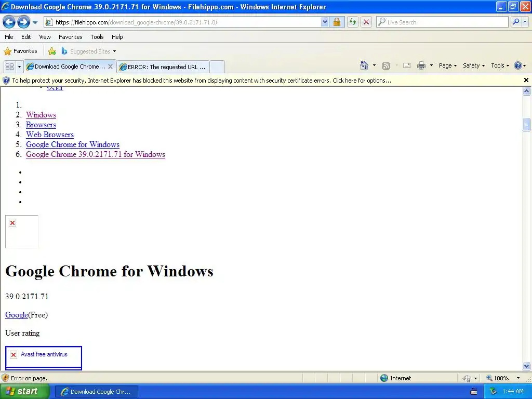Click the system tray network icon
The width and height of the screenshot is (532, 399).
click(x=493, y=391)
